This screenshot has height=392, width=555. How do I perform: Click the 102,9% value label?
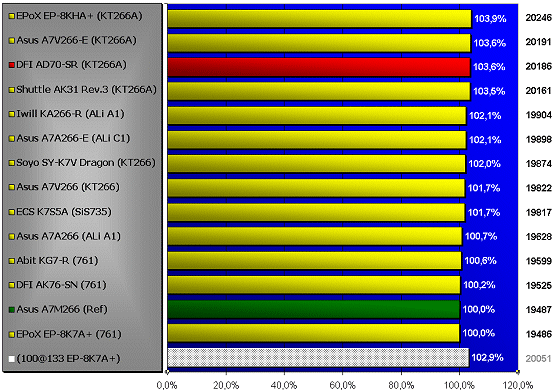488,358
